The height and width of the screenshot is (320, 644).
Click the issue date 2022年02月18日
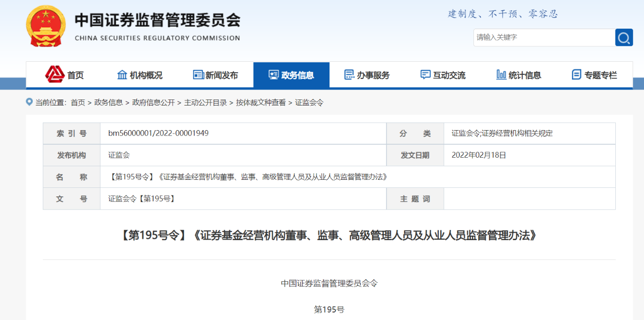tap(479, 155)
